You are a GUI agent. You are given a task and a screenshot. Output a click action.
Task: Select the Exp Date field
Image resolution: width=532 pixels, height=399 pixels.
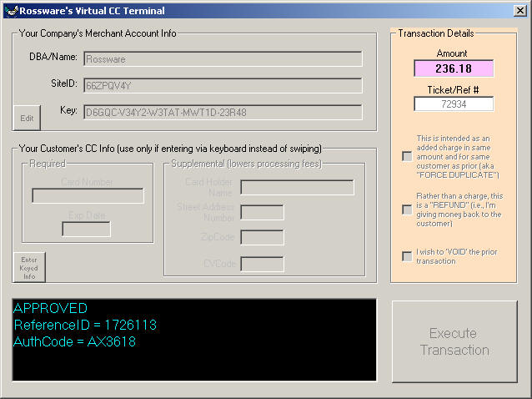[x=86, y=229]
